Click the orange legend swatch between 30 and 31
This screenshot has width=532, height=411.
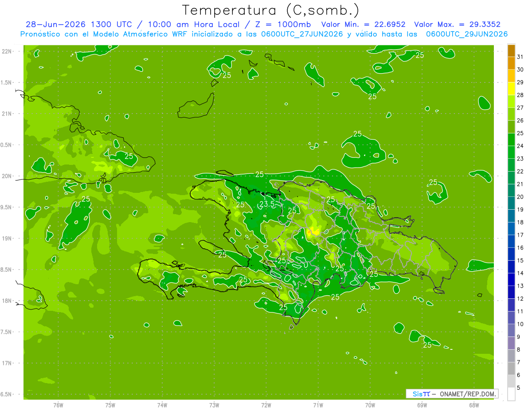(511, 63)
